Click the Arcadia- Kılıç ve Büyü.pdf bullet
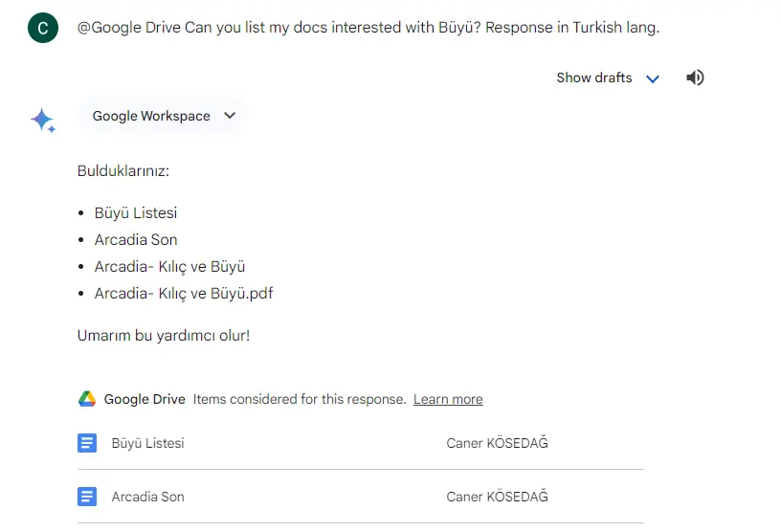Screen dimensions: 781x532 pos(184,294)
